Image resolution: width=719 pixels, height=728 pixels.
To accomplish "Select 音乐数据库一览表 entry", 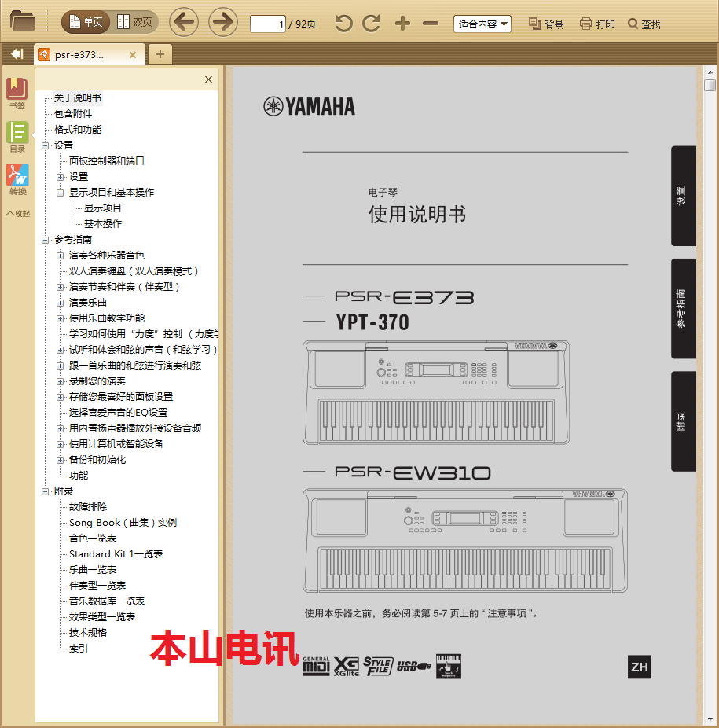I will [x=106, y=601].
